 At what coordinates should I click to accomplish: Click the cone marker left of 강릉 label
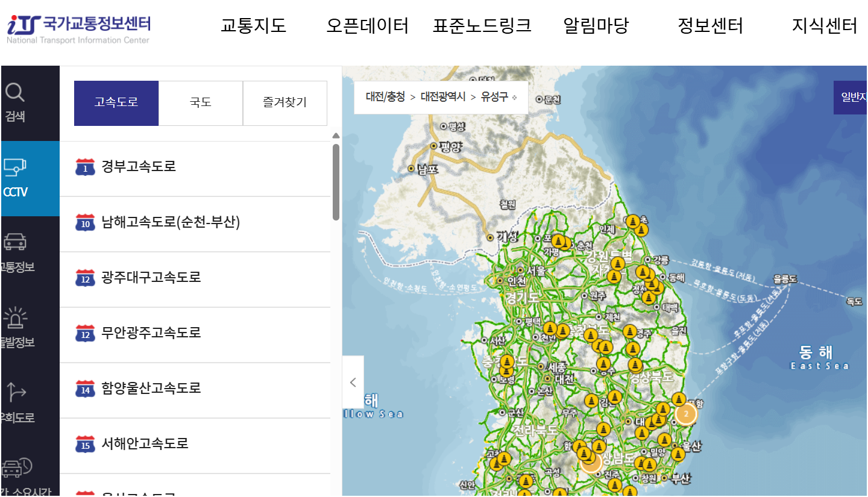[643, 273]
